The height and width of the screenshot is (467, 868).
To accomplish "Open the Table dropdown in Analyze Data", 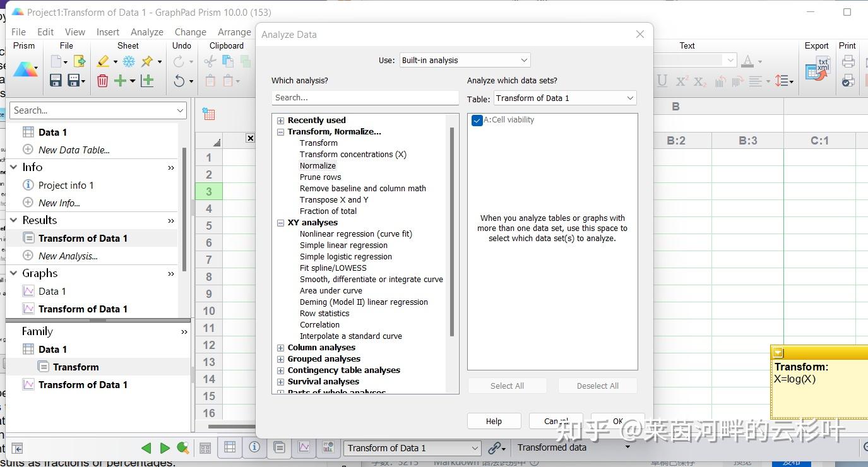I will click(x=565, y=98).
